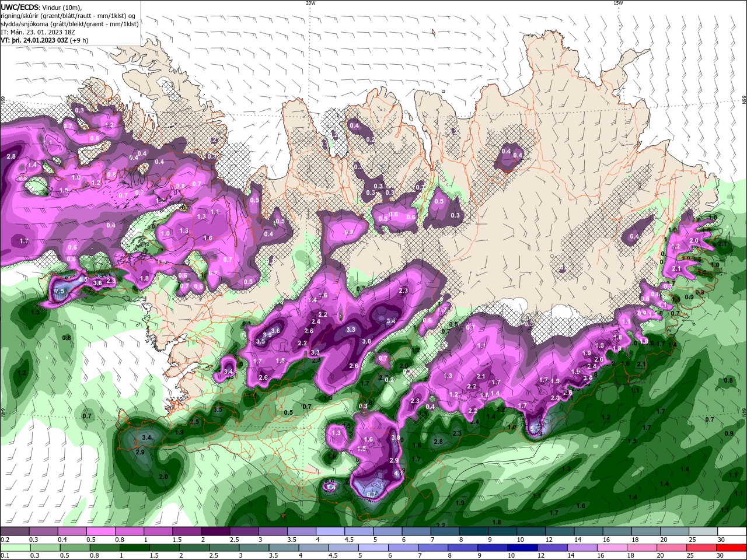Click the pure red 30 rain legend swatch

tap(732, 548)
